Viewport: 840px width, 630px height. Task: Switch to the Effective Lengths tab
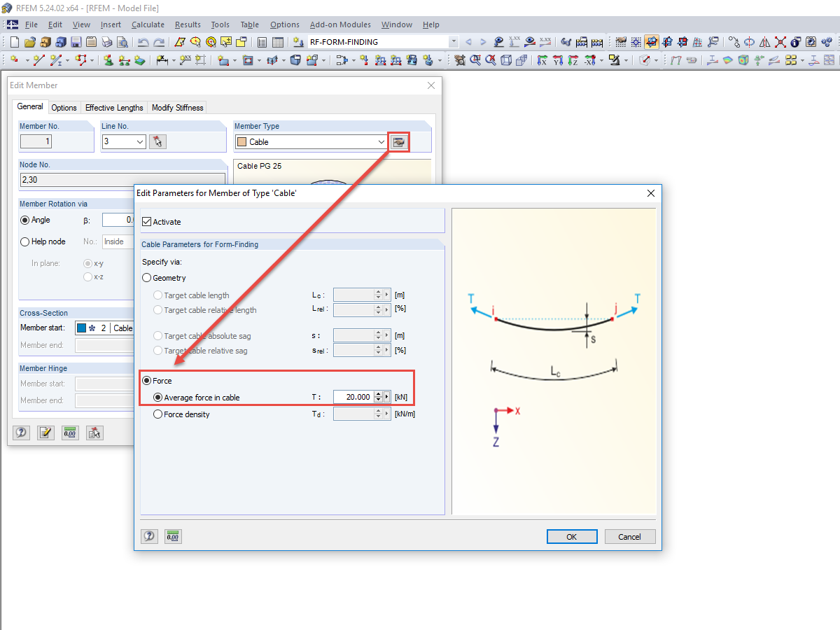(x=114, y=107)
